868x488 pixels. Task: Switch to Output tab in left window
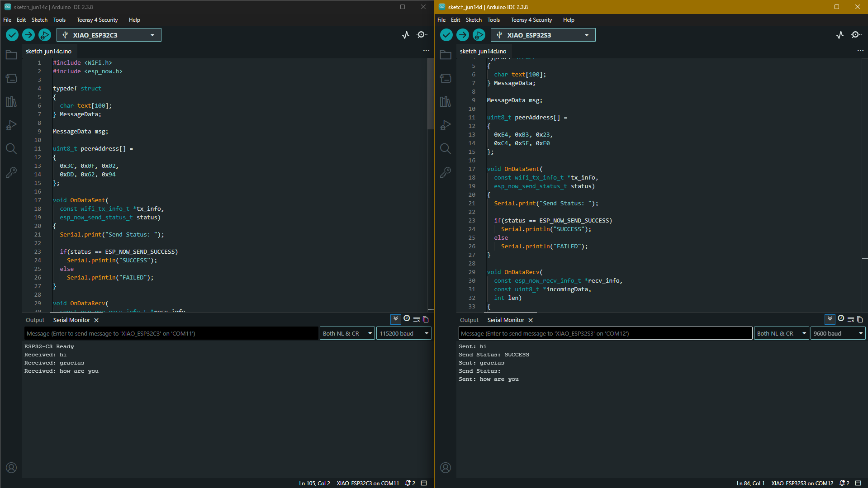[x=35, y=320]
